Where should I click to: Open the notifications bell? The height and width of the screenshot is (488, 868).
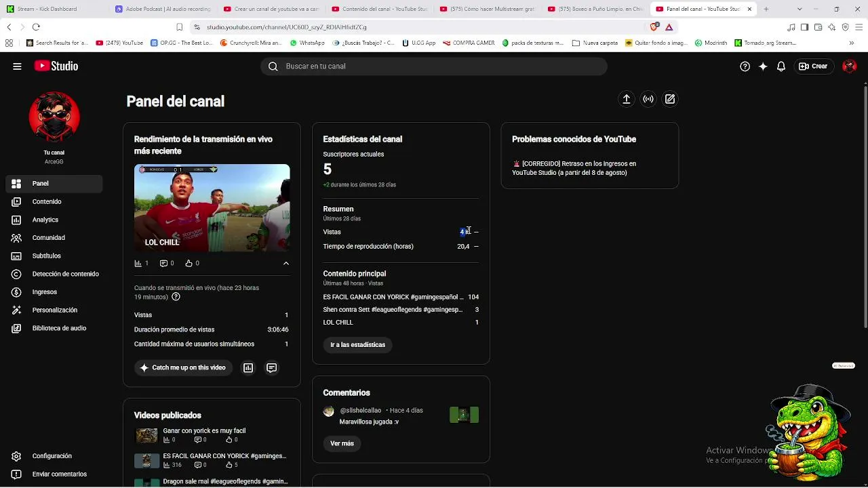pos(781,66)
